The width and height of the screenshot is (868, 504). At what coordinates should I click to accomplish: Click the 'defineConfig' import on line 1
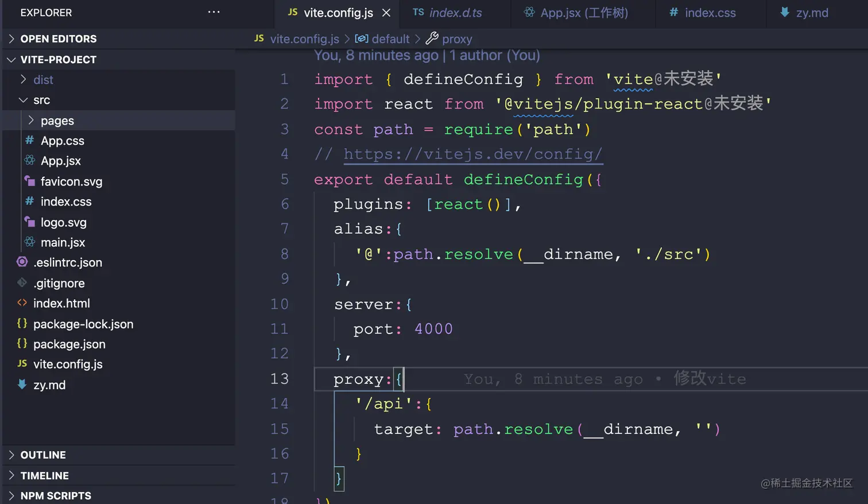point(463,79)
